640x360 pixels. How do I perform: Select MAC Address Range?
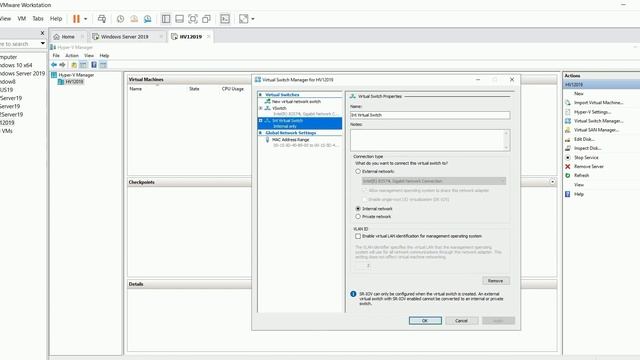click(290, 140)
